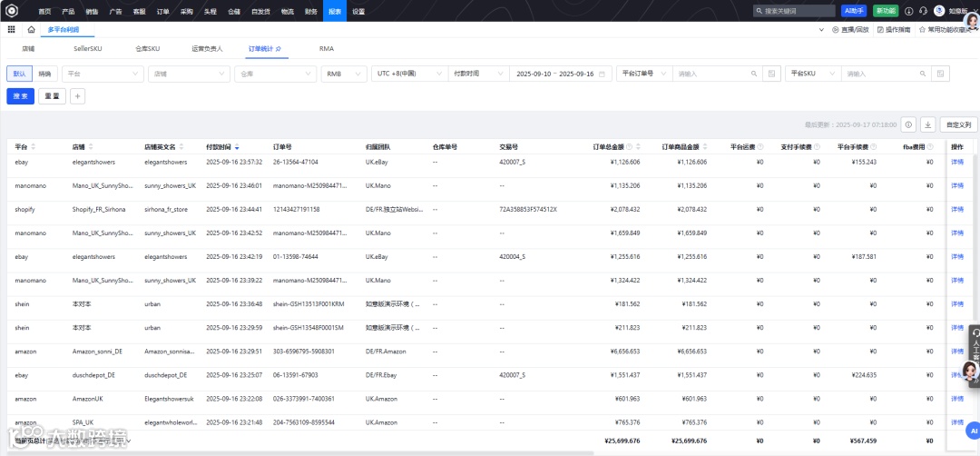Select 精确 search mode
Screen dimensions: 980x456
coord(44,74)
